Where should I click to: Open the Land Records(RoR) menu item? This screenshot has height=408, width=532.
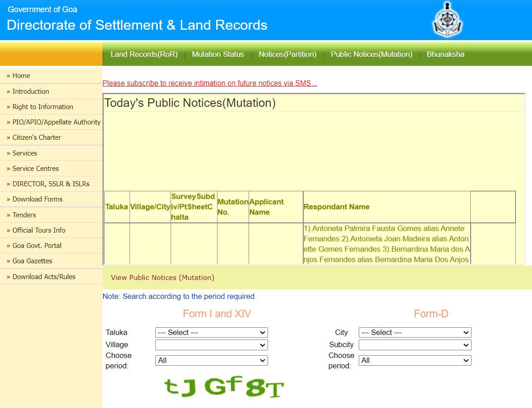(143, 54)
